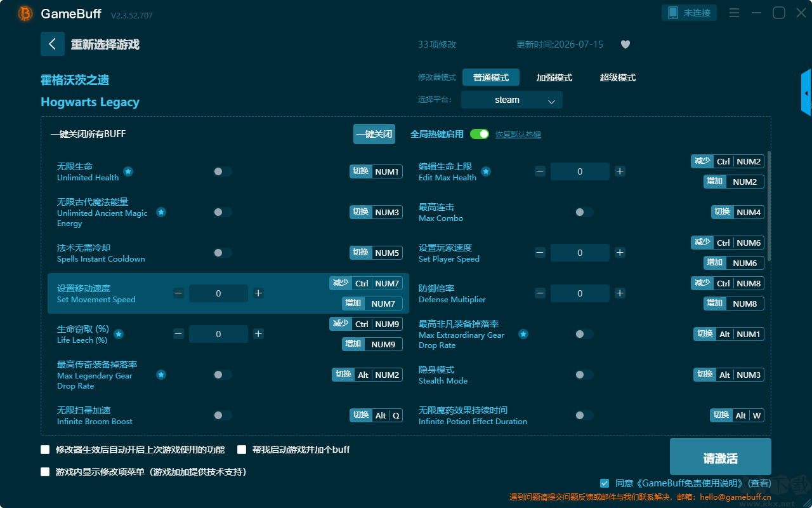Click the star badge next to Unlimited Health
The image size is (812, 508).
(x=128, y=171)
